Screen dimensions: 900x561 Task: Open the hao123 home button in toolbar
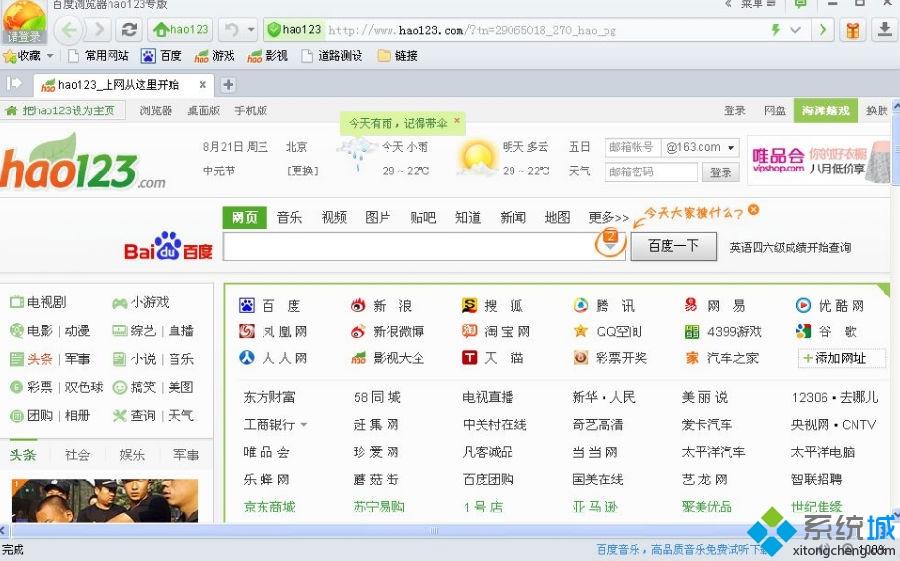click(x=181, y=29)
